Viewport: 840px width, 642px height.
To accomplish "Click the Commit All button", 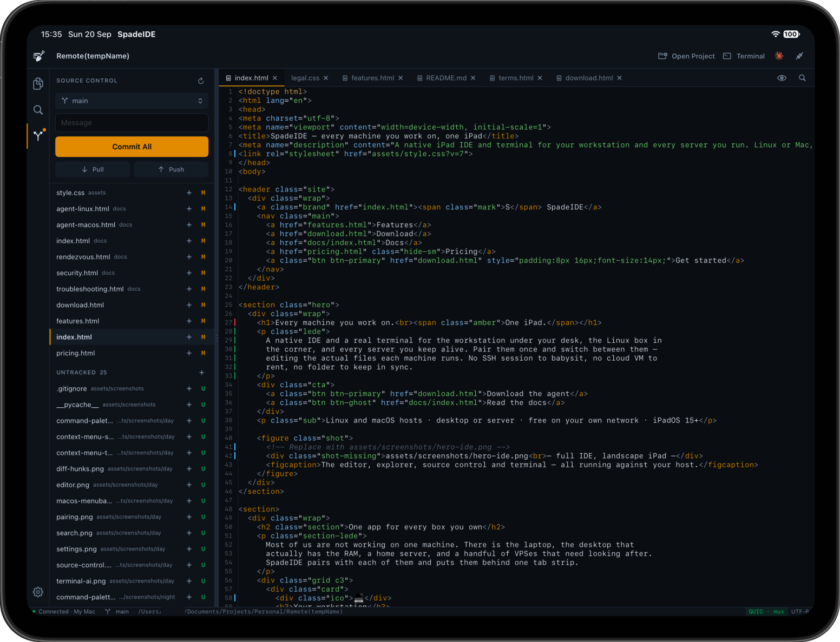I will [132, 147].
